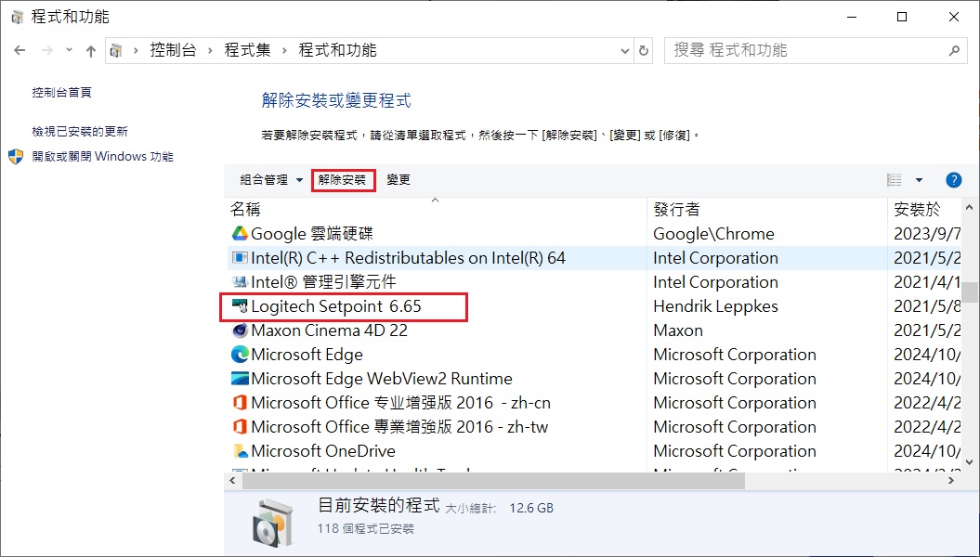The height and width of the screenshot is (557, 980).
Task: Select the Microsoft Edge program icon
Action: click(240, 354)
